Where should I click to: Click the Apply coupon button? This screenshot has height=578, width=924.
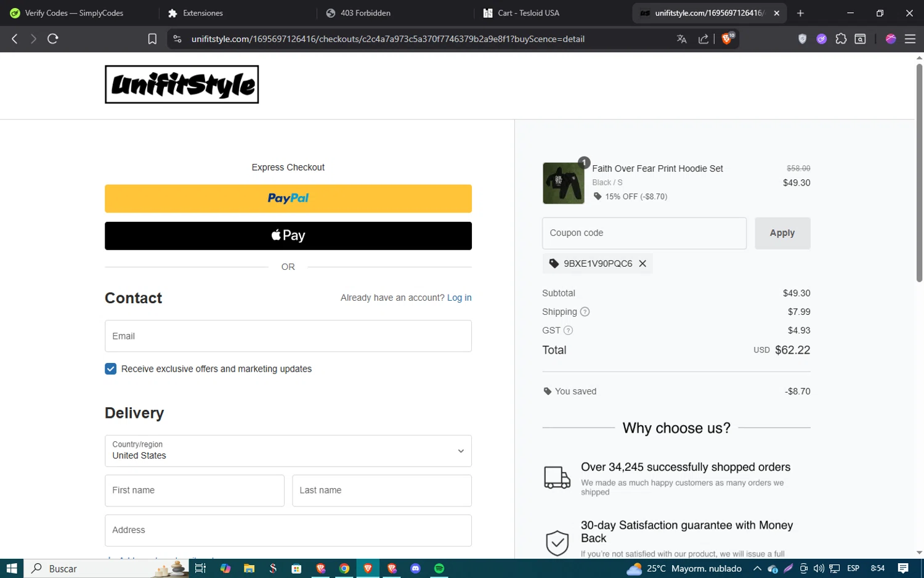pyautogui.click(x=782, y=233)
